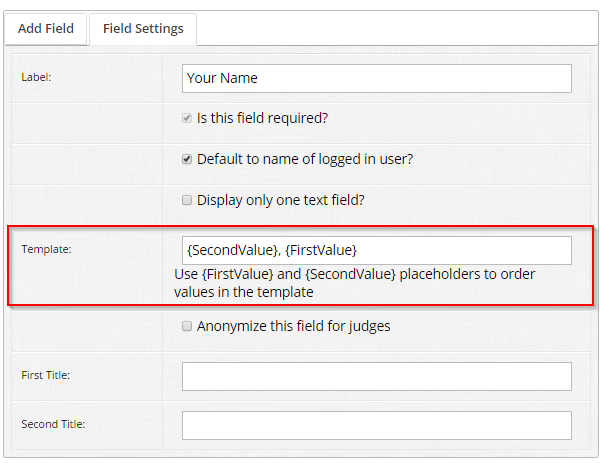This screenshot has width=611, height=471.
Task: Focus the Template input box
Action: point(376,250)
